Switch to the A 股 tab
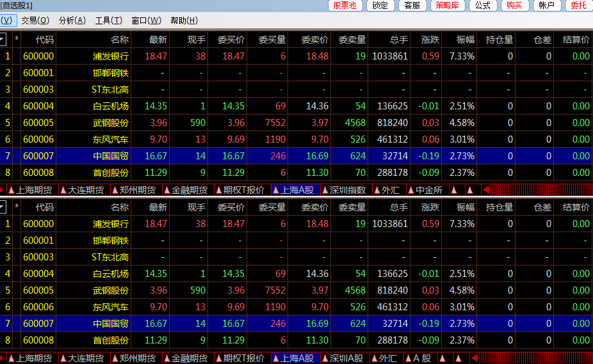This screenshot has width=593, height=364. pos(418,358)
